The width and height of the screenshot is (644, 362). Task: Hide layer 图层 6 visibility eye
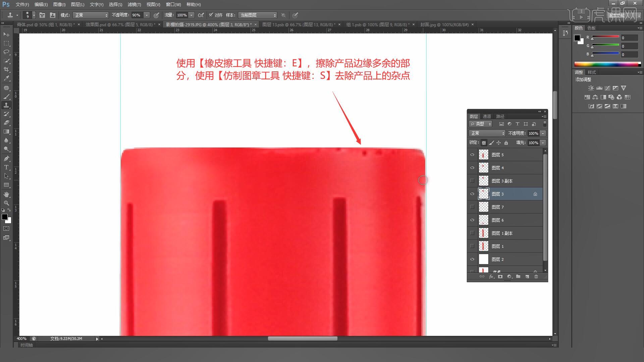coord(472,220)
